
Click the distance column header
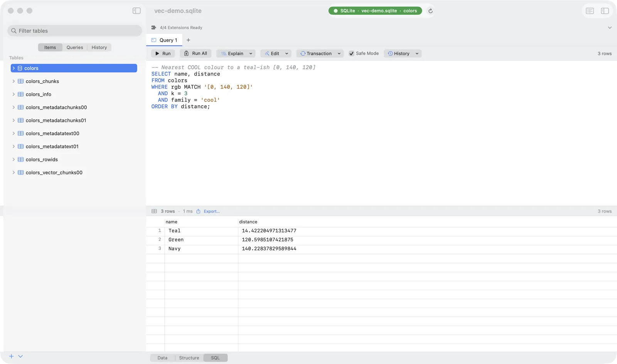pos(248,222)
